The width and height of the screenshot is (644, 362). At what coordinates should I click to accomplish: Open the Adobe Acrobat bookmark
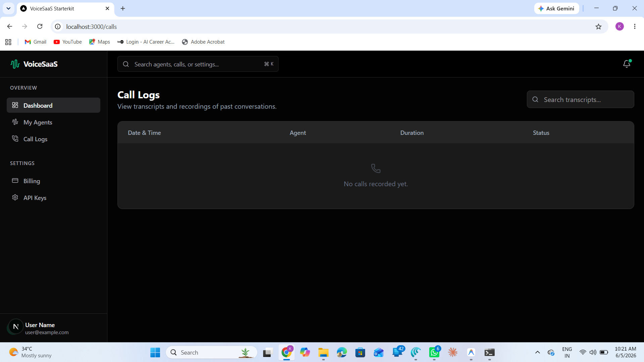tap(203, 42)
